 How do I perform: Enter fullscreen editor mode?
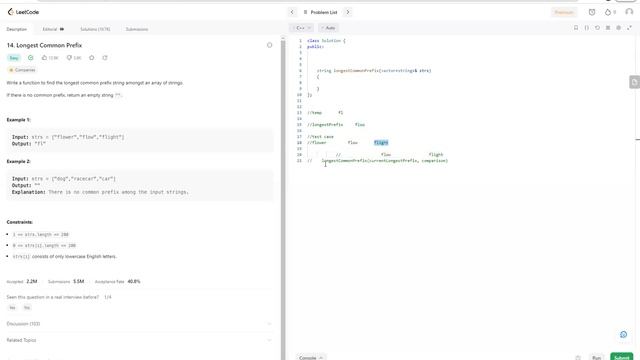pos(629,28)
